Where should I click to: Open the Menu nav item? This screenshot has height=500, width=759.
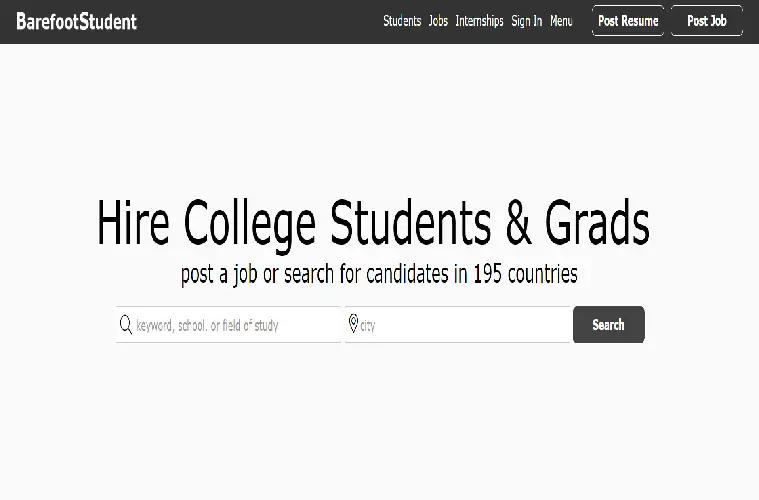point(561,21)
